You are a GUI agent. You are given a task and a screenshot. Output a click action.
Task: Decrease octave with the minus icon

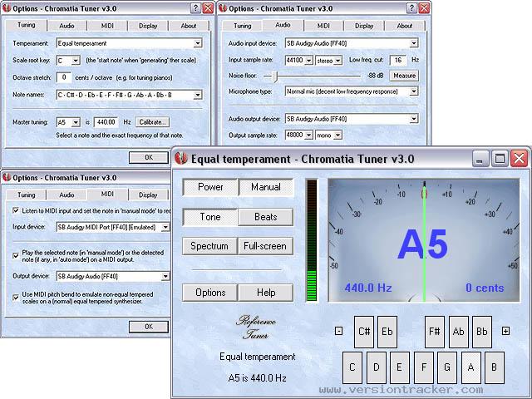pyautogui.click(x=338, y=331)
